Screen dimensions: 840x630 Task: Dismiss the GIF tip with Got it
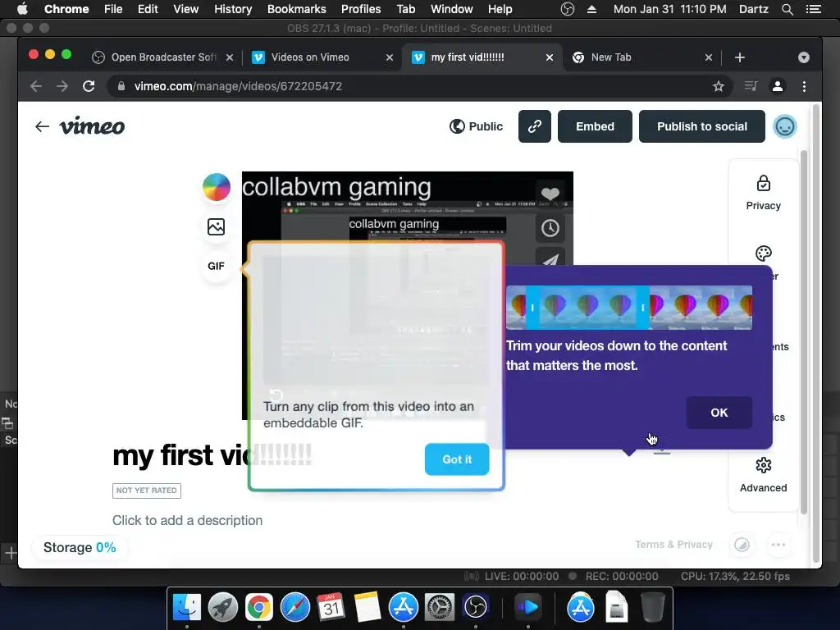[x=457, y=459]
